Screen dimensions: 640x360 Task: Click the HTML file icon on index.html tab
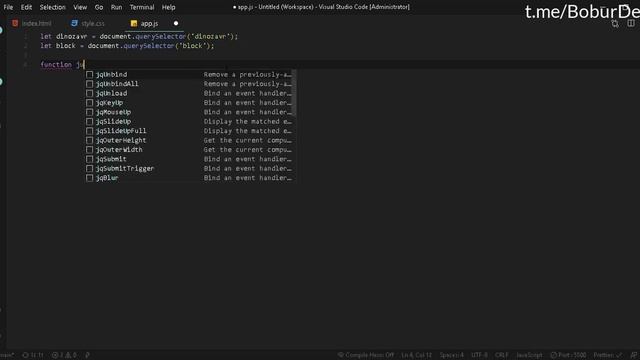(15, 24)
